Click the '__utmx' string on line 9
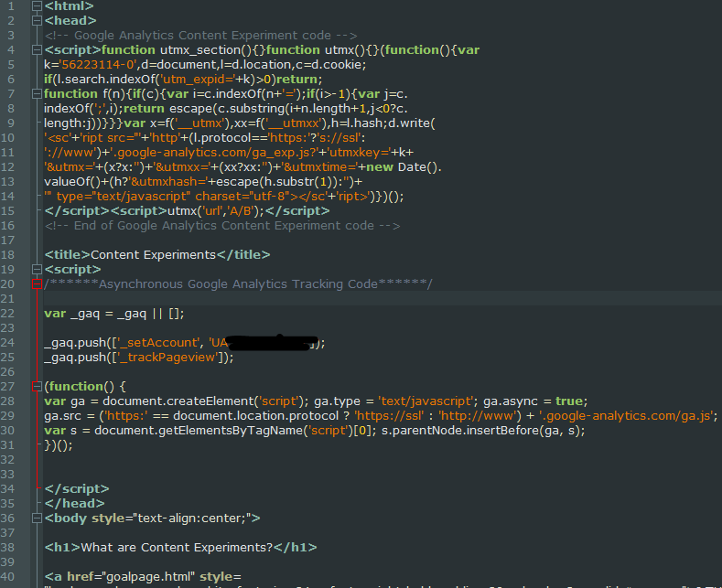The width and height of the screenshot is (722, 588). coord(201,123)
